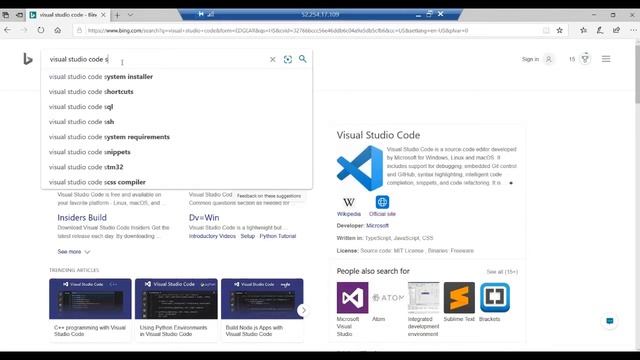Add page to favorites star icon
Viewport: 640px width, 360px height.
tap(560, 30)
